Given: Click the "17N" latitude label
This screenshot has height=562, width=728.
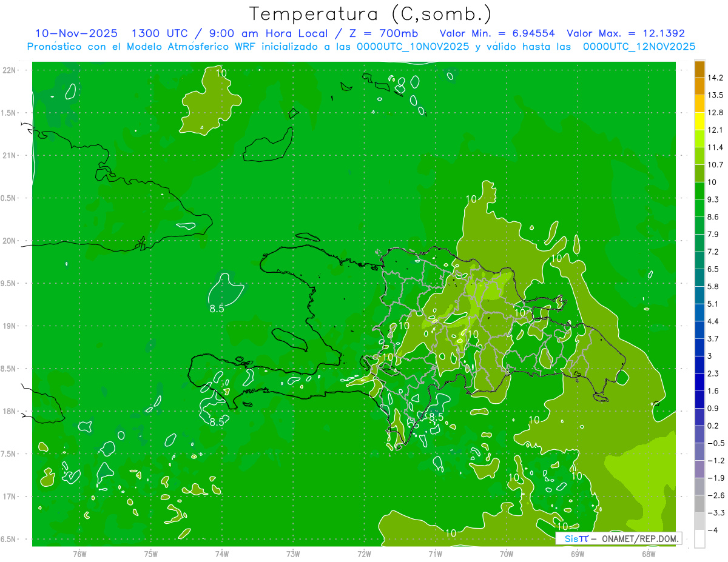Looking at the screenshot, I should 10,497.
